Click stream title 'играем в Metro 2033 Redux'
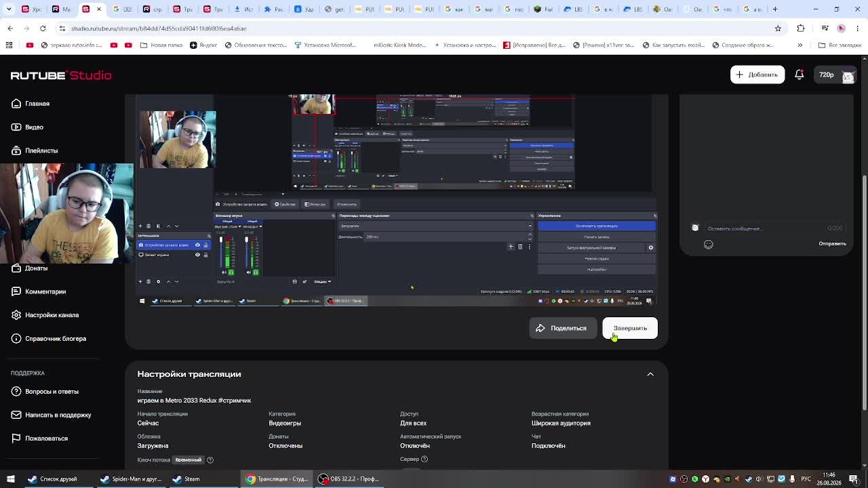Image resolution: width=868 pixels, height=488 pixels. tap(194, 401)
